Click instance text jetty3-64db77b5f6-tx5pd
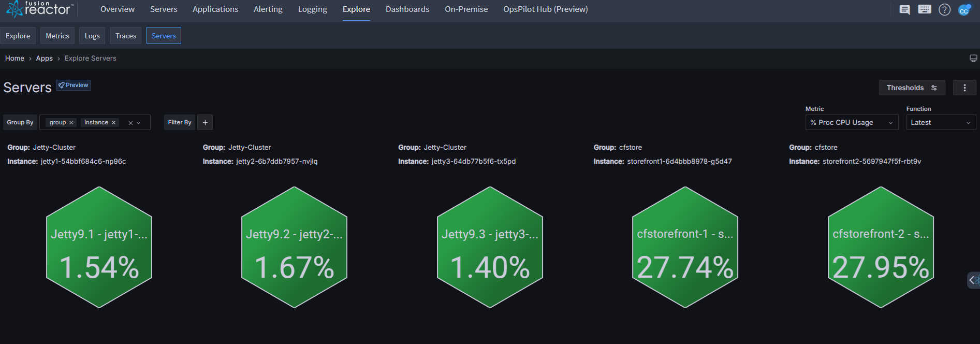This screenshot has width=980, height=344. click(474, 162)
